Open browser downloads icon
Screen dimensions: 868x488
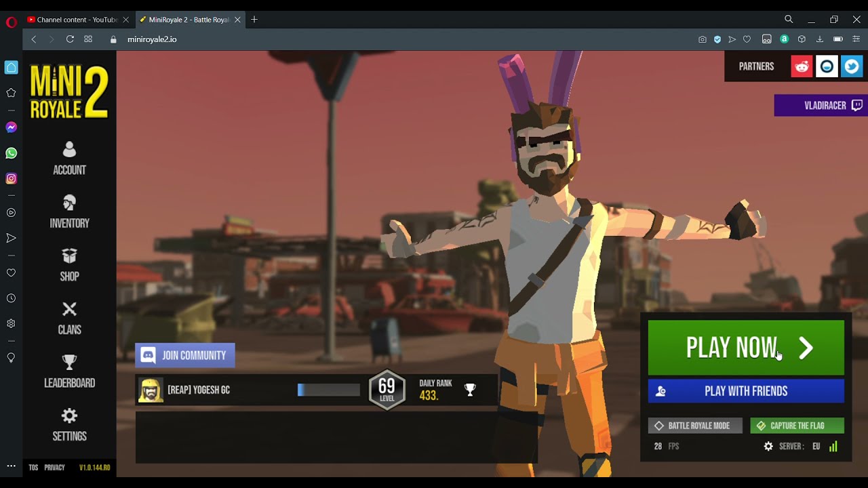(x=819, y=39)
